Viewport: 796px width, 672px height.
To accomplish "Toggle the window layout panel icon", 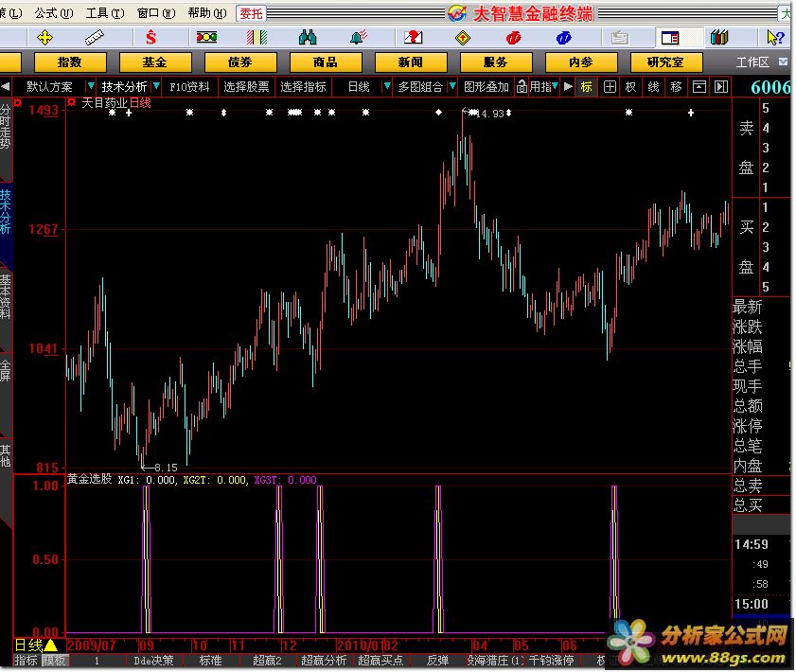I will click(x=670, y=38).
